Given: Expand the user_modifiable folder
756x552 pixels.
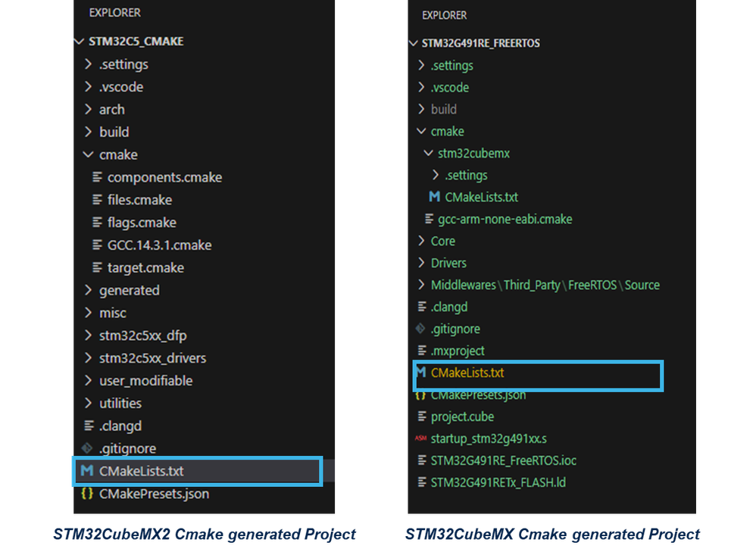Looking at the screenshot, I should [88, 381].
